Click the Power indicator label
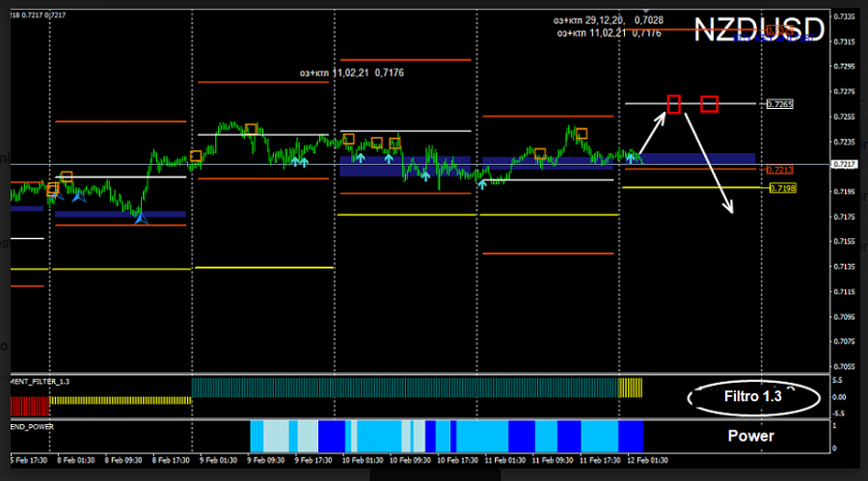 pyautogui.click(x=750, y=436)
